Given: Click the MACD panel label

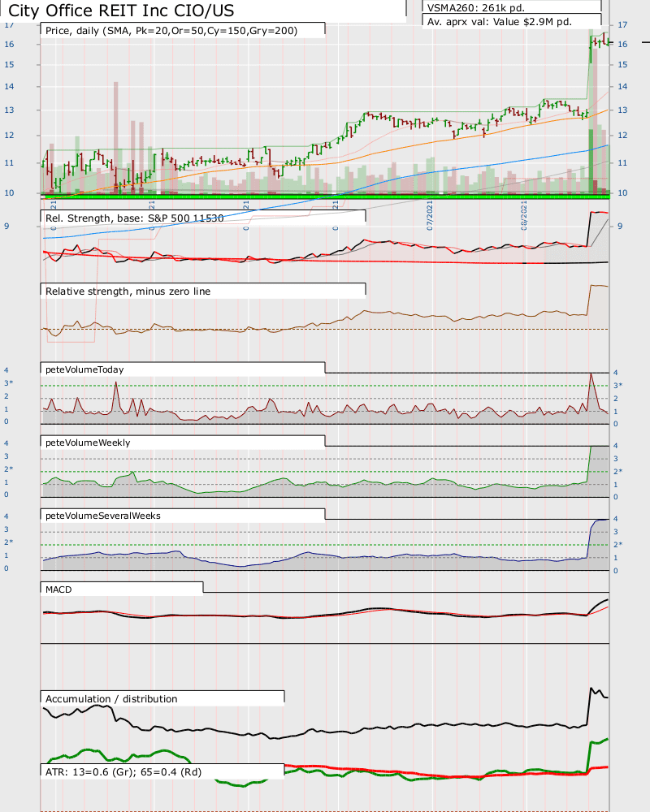Looking at the screenshot, I should pyautogui.click(x=58, y=590).
